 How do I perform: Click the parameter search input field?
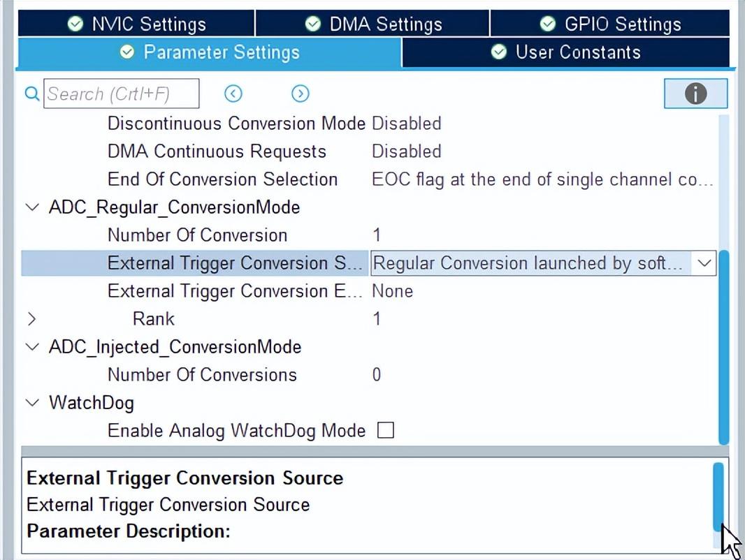[x=122, y=94]
